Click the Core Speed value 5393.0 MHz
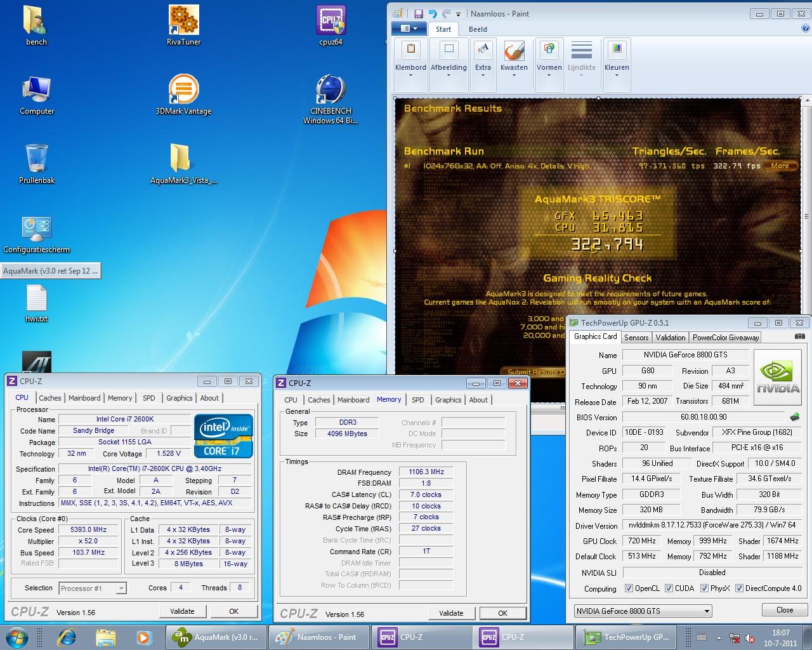This screenshot has height=650, width=812. pyautogui.click(x=88, y=529)
